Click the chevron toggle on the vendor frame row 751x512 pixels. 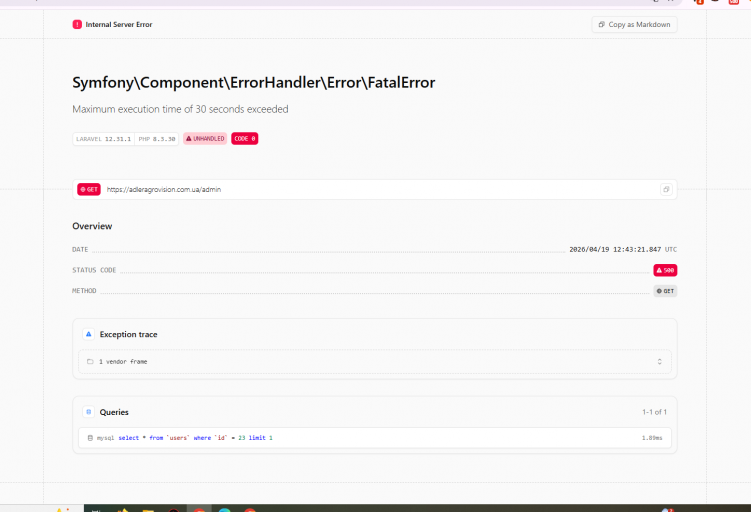[660, 362]
